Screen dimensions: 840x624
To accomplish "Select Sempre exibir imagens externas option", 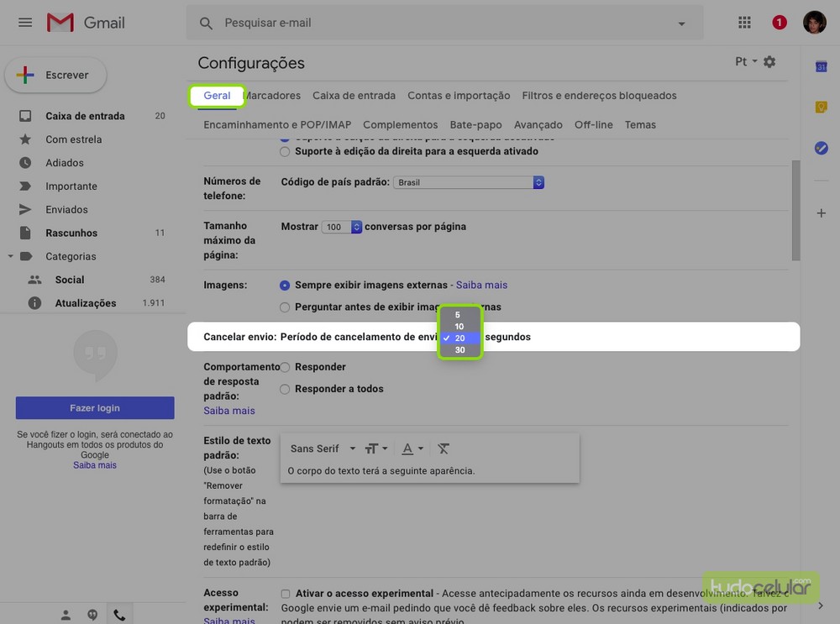I will tap(285, 286).
